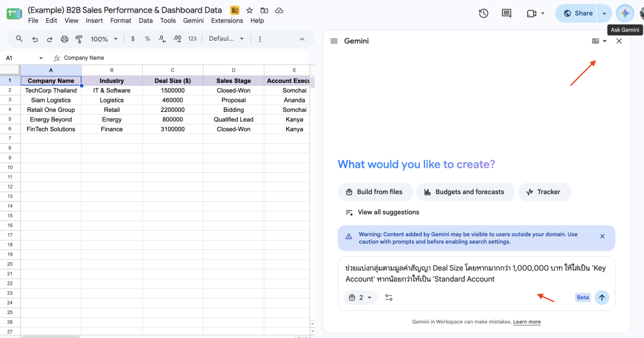Click the Beta badge in prompt box
644x338 pixels.
click(582, 298)
